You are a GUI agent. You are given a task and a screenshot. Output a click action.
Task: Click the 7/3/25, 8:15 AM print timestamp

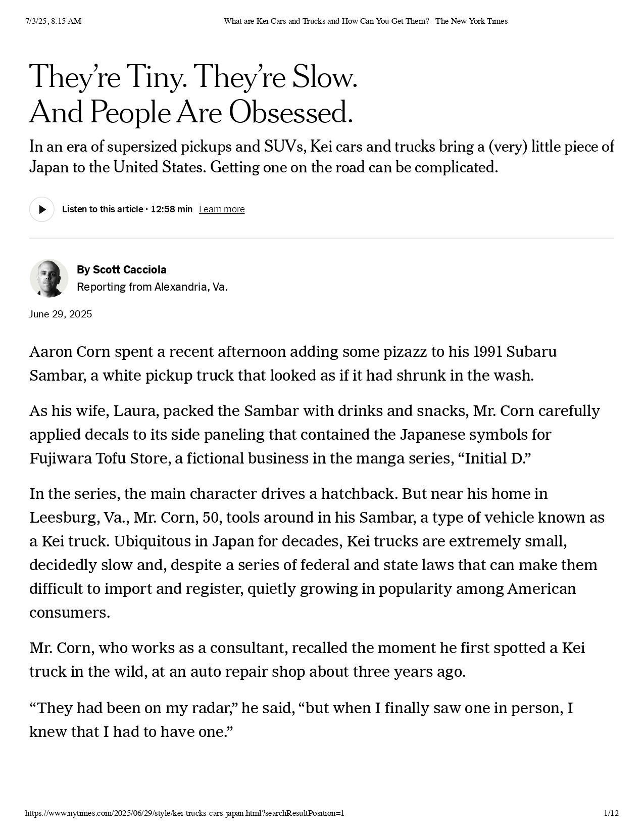53,21
